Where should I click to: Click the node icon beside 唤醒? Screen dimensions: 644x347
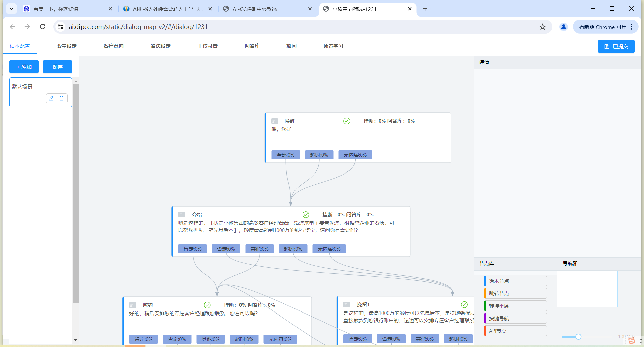pos(275,121)
